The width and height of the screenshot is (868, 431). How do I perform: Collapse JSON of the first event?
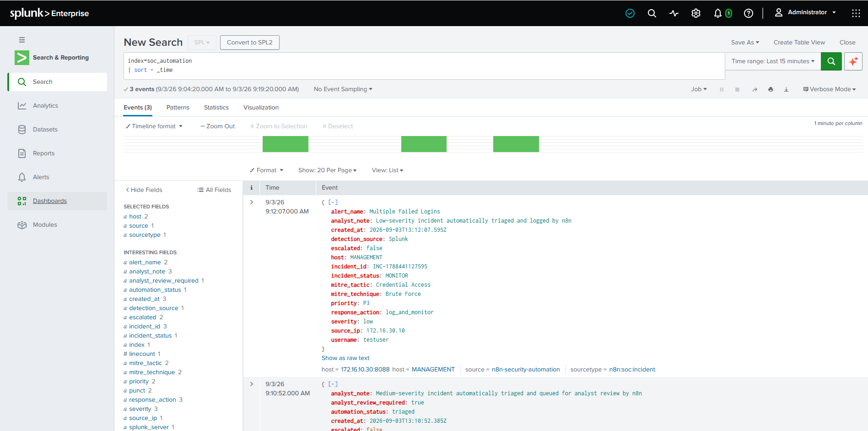point(333,202)
